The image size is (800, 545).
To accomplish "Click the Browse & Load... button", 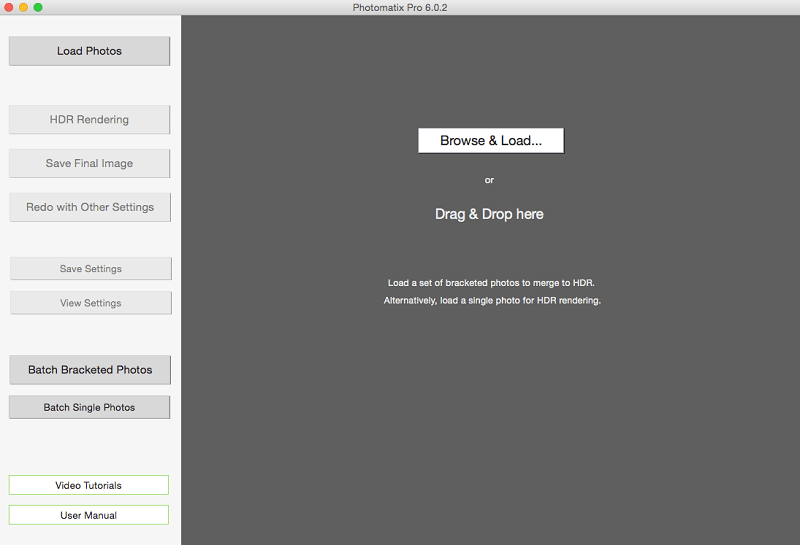I will click(x=490, y=141).
